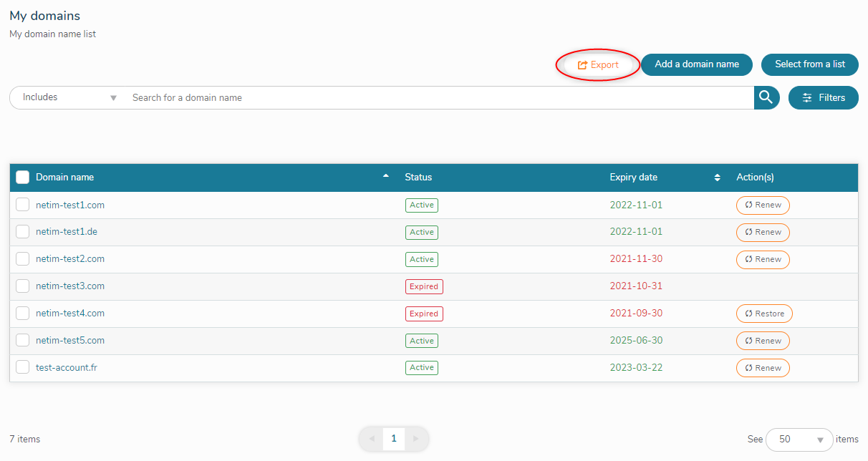Screen dimensions: 868x461
Task: Open the items-per-page dropdown showing 50
Action: pos(799,439)
